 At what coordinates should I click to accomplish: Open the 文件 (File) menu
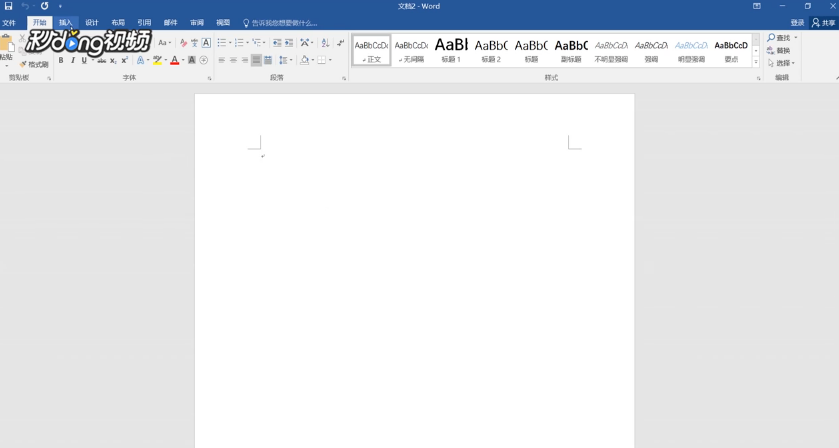[x=9, y=22]
